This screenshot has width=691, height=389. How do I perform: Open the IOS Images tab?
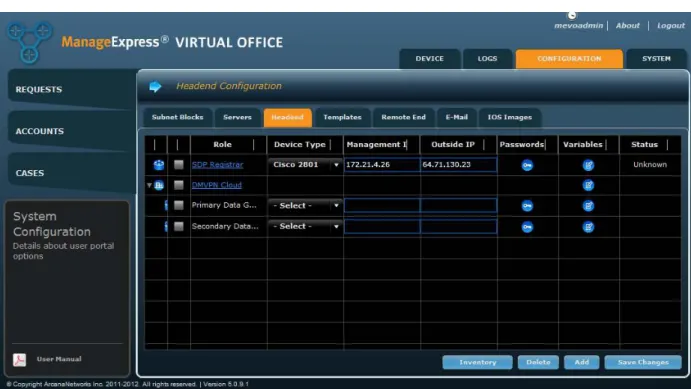(x=509, y=117)
